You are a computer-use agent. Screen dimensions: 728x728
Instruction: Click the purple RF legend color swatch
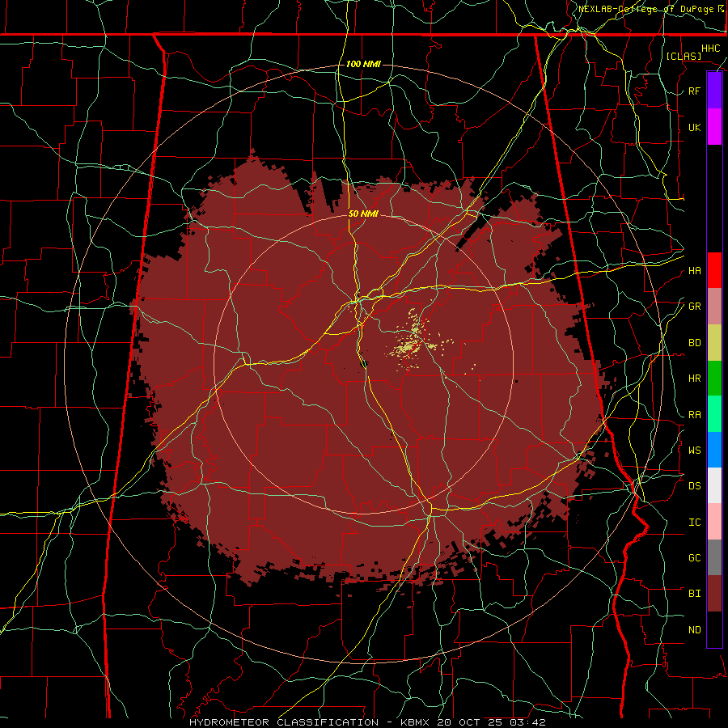pyautogui.click(x=714, y=91)
